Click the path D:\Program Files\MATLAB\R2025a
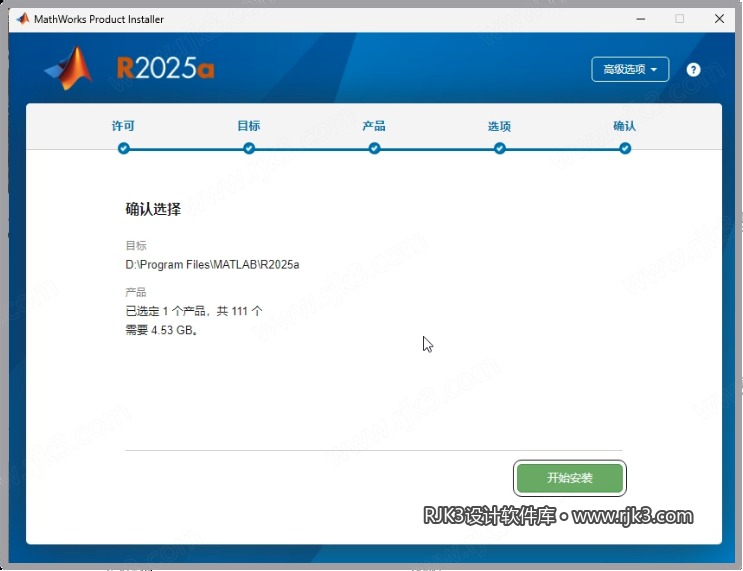The image size is (743, 571). (212, 264)
